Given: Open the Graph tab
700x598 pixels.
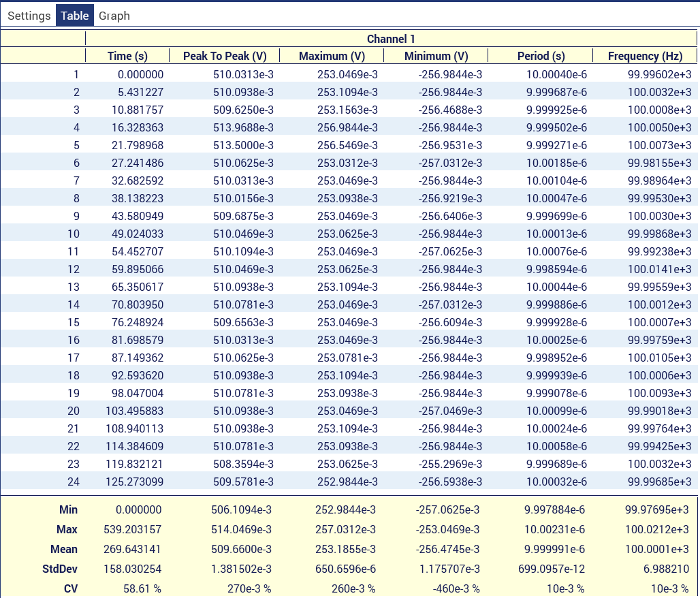Looking at the screenshot, I should tap(114, 16).
